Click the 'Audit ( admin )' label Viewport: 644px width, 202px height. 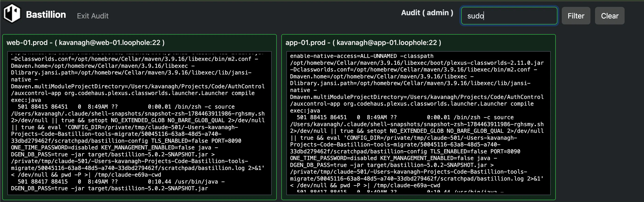(x=427, y=13)
